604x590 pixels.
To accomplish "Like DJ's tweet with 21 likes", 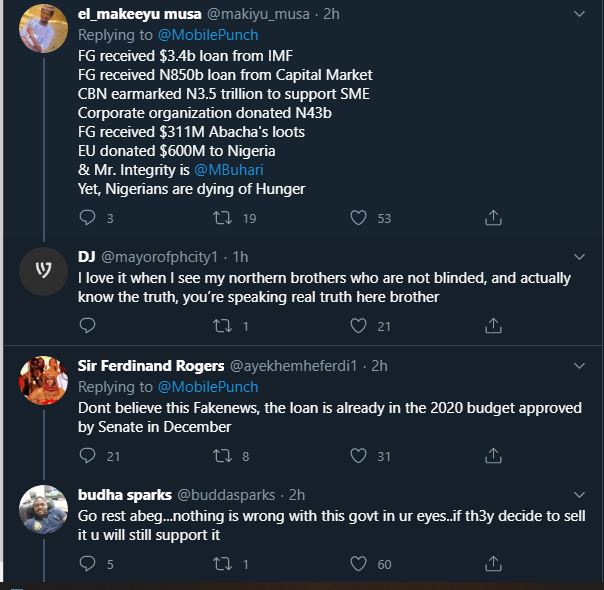I will point(358,325).
